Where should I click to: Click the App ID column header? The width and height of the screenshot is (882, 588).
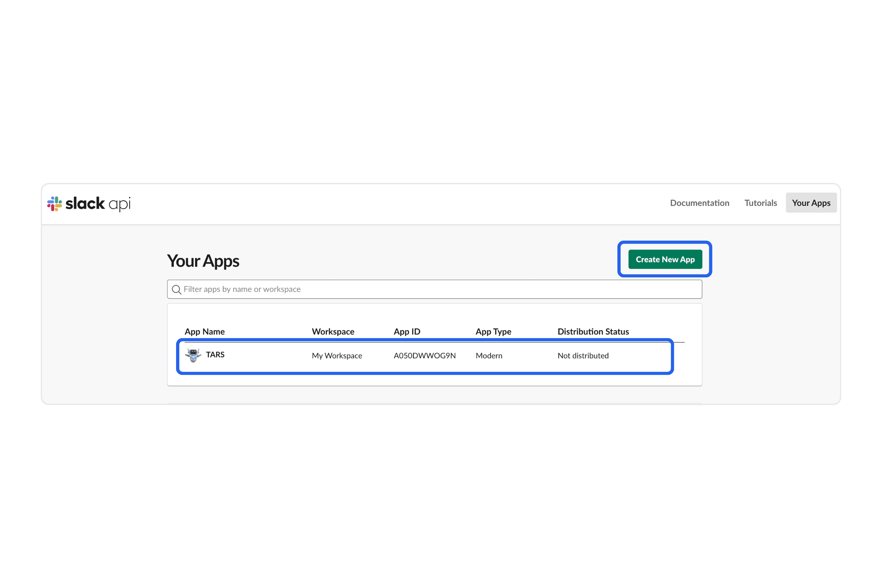coord(407,332)
